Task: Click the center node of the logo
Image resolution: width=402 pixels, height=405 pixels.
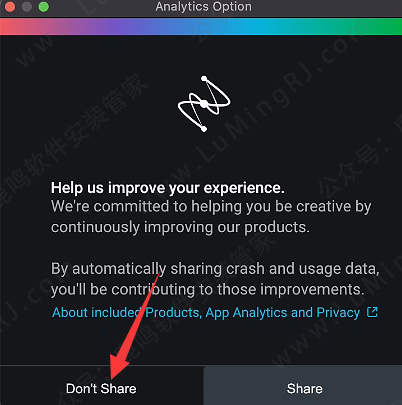Action: pos(204,104)
